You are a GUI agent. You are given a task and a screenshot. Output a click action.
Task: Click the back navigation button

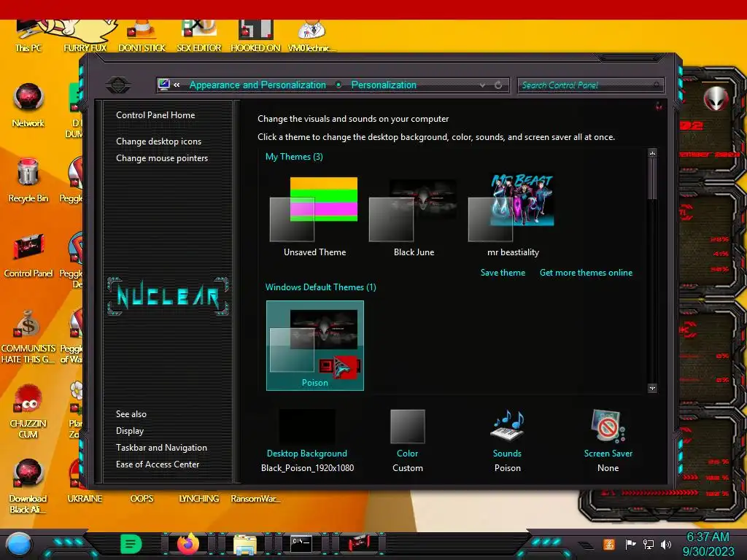(x=118, y=85)
